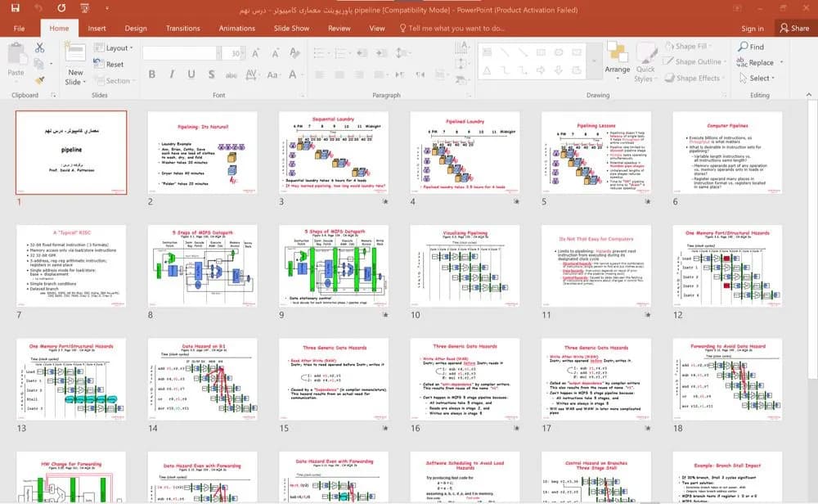Toggle Bold formatting button
Viewport: 818px width, 504px height.
pyautogui.click(x=152, y=74)
